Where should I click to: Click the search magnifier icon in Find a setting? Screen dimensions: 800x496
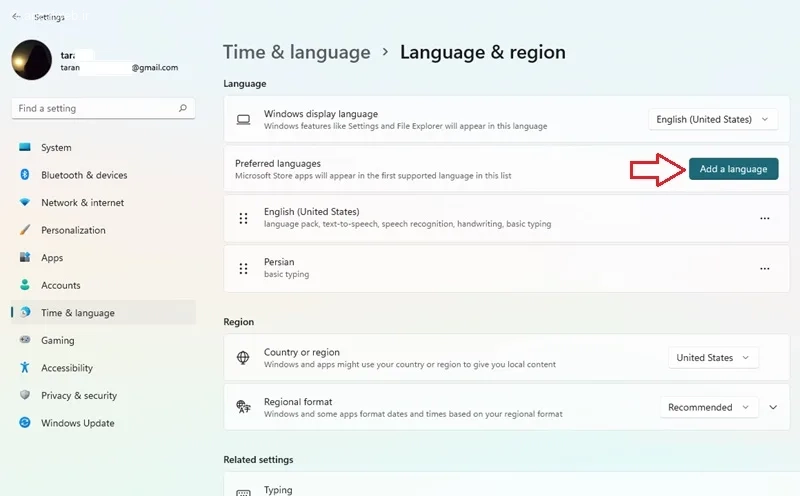(183, 108)
